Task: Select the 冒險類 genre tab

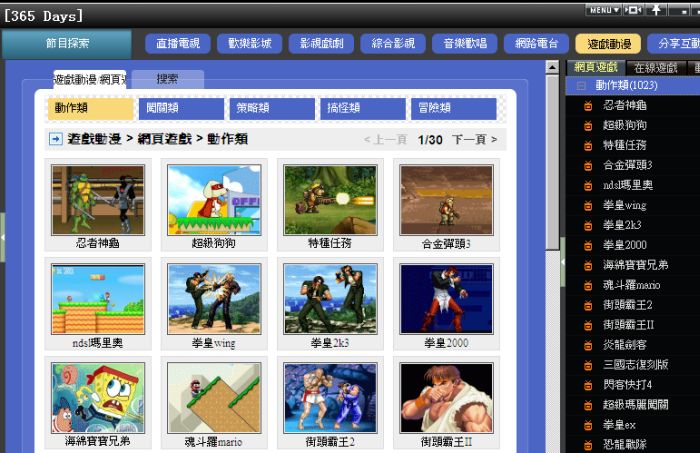Action: 454,108
